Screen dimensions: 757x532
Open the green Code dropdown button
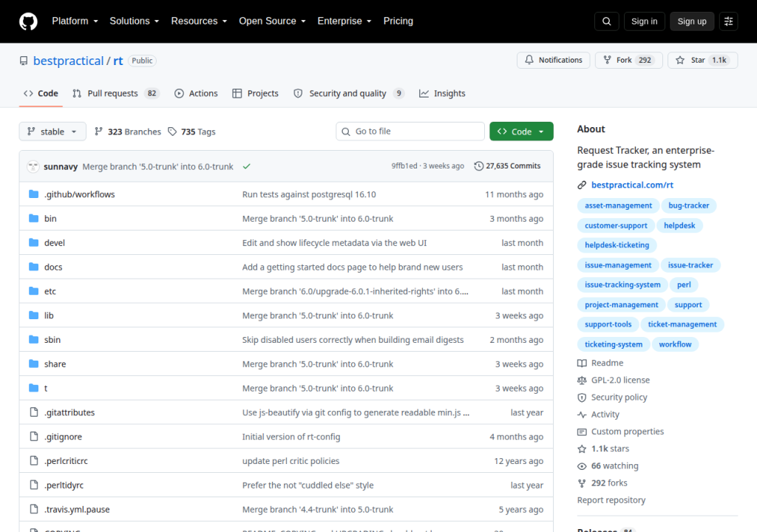521,132
